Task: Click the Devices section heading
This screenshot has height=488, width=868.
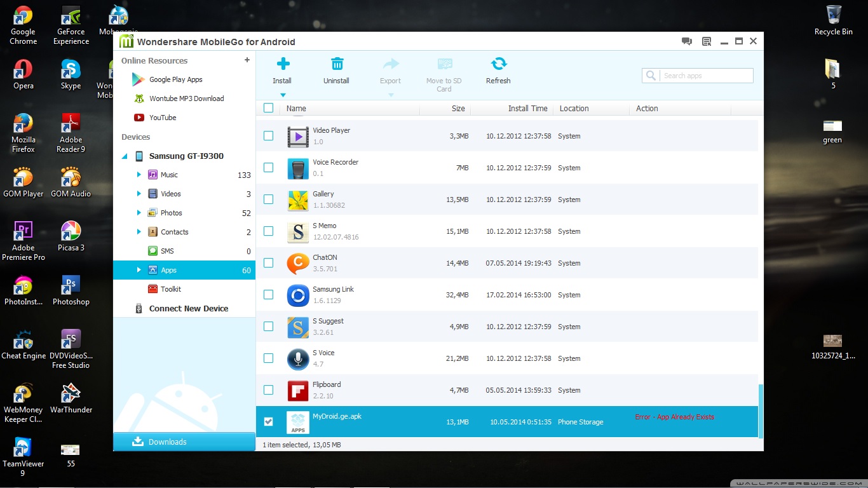Action: (136, 137)
